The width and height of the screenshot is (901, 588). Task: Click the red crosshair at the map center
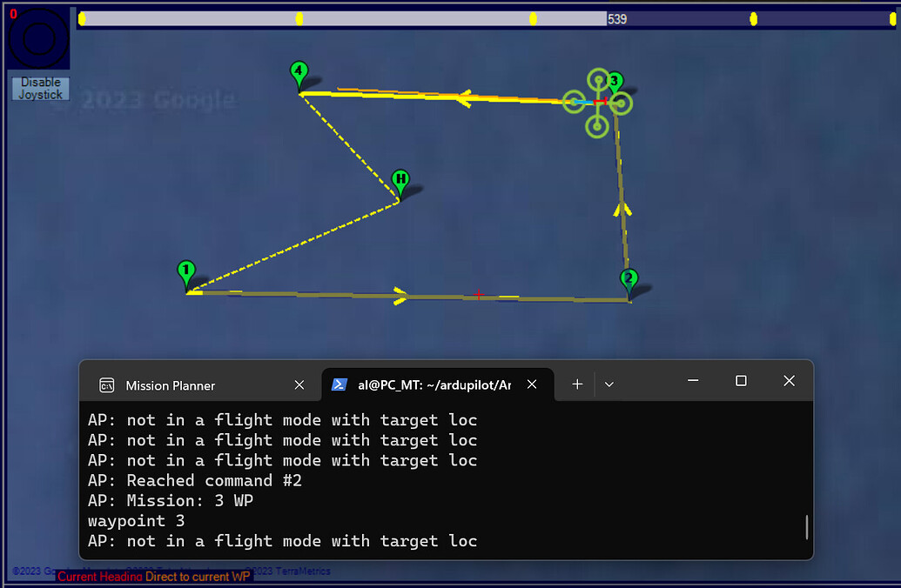point(478,296)
